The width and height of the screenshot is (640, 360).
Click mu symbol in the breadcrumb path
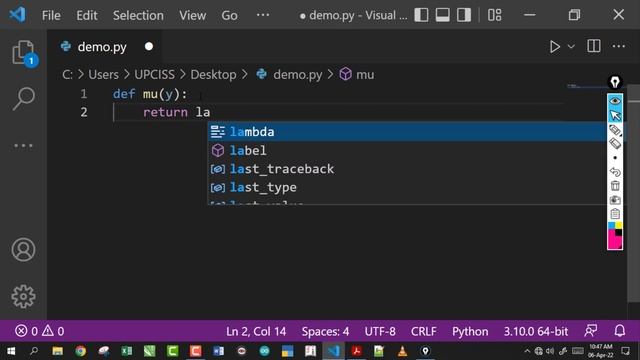pos(365,75)
